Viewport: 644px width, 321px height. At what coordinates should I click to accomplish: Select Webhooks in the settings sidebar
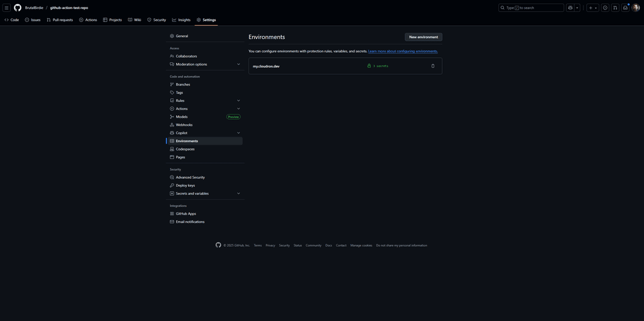(x=184, y=125)
